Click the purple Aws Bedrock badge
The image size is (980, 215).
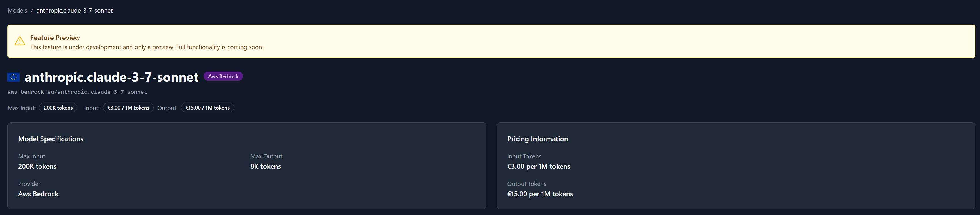click(x=223, y=76)
